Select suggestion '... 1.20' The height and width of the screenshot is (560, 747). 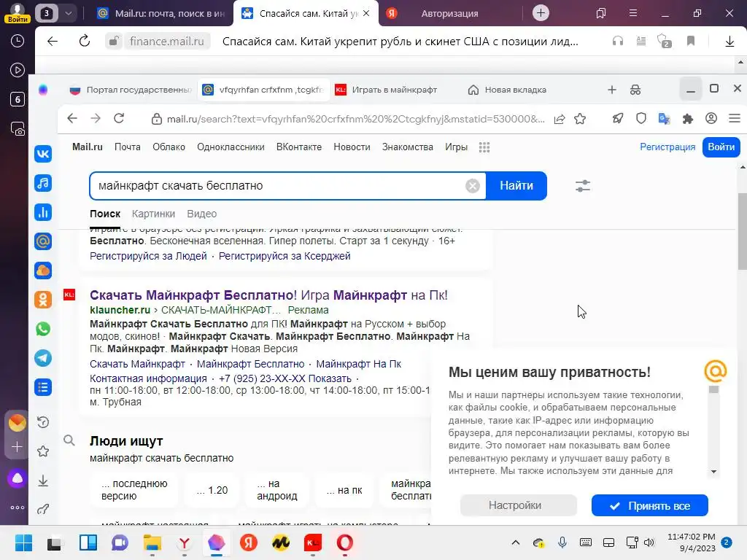(212, 490)
